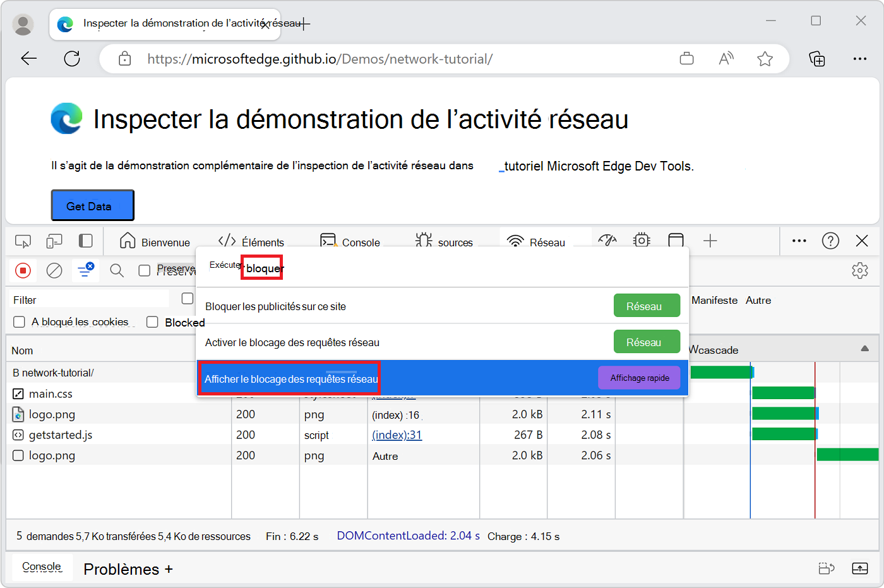This screenshot has width=884, height=588.
Task: Open the Collections icon in browser toolbar
Action: 817,59
